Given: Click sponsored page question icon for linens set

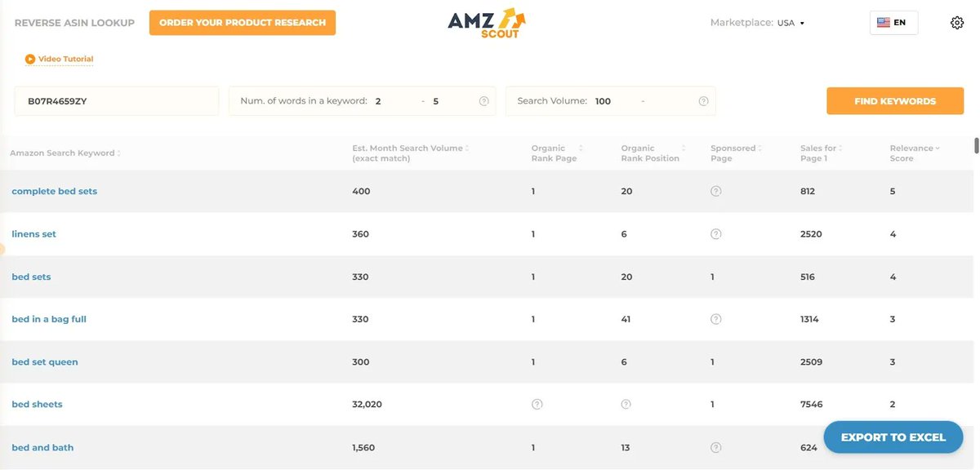Looking at the screenshot, I should click(x=715, y=234).
